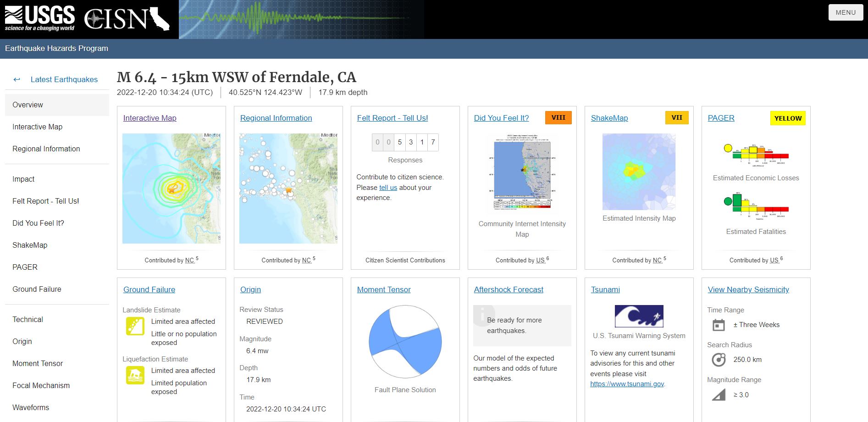
Task: Open Impact section in sidebar
Action: tap(57, 179)
